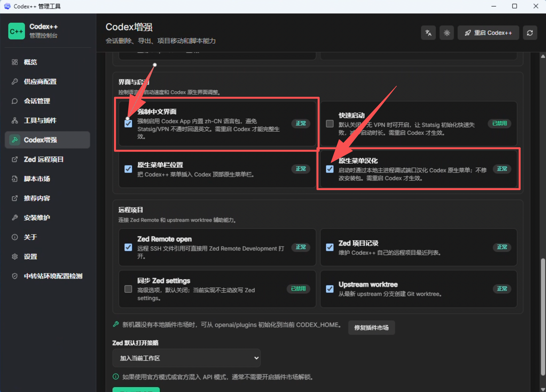Screen dimensions: 546x392
Task: Click the wrench icon beside 安装维护
Action: coord(15,218)
